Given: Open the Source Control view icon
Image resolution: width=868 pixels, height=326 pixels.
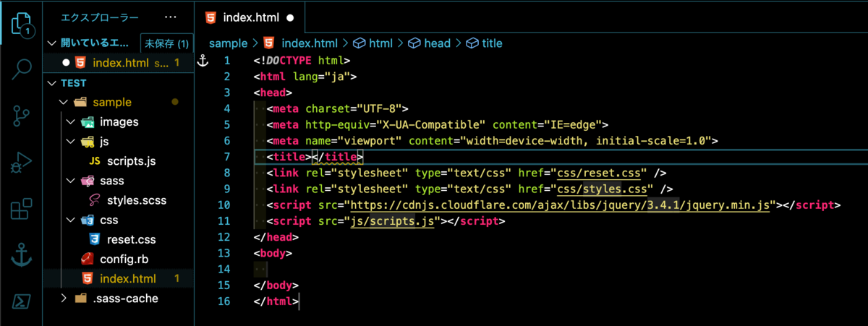Looking at the screenshot, I should coord(22,116).
